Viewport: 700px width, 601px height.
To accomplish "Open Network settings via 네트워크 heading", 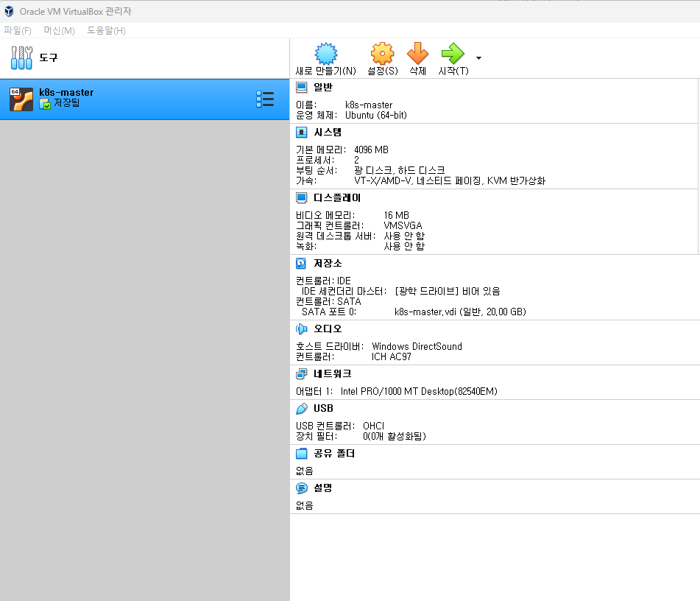I will [x=332, y=373].
